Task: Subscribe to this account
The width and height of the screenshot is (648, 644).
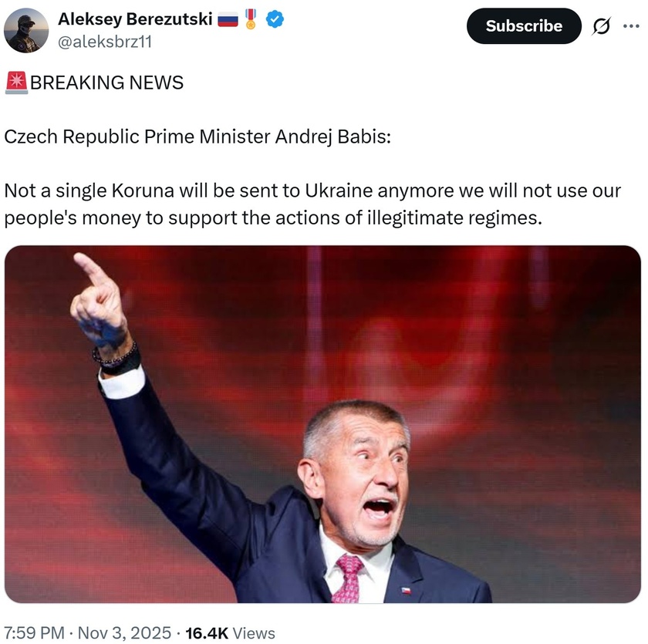Action: (524, 26)
